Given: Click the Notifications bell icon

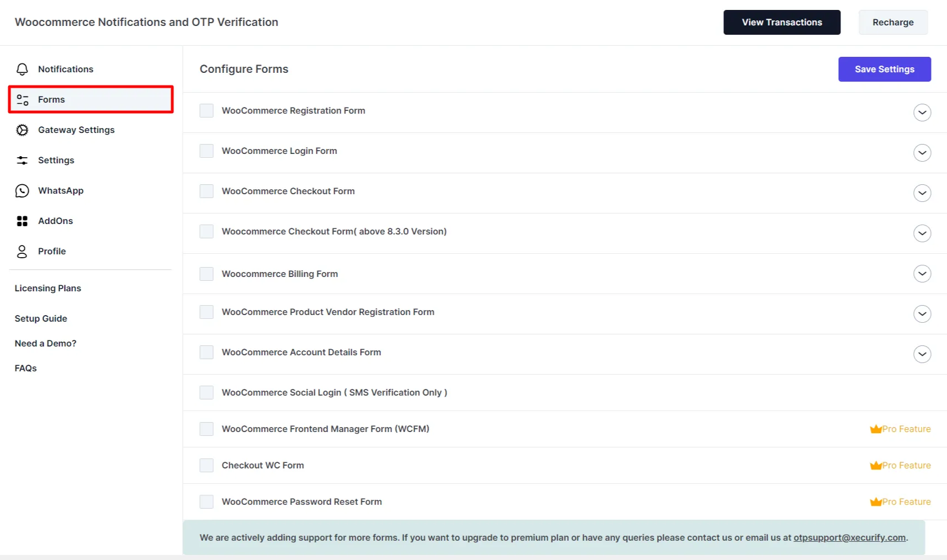Looking at the screenshot, I should click(x=22, y=69).
